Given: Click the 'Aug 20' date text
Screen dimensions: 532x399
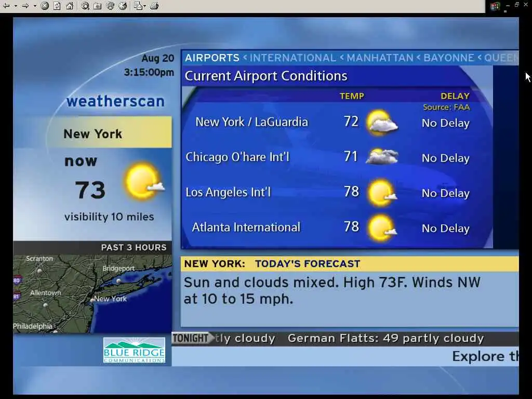Looking at the screenshot, I should tap(158, 58).
